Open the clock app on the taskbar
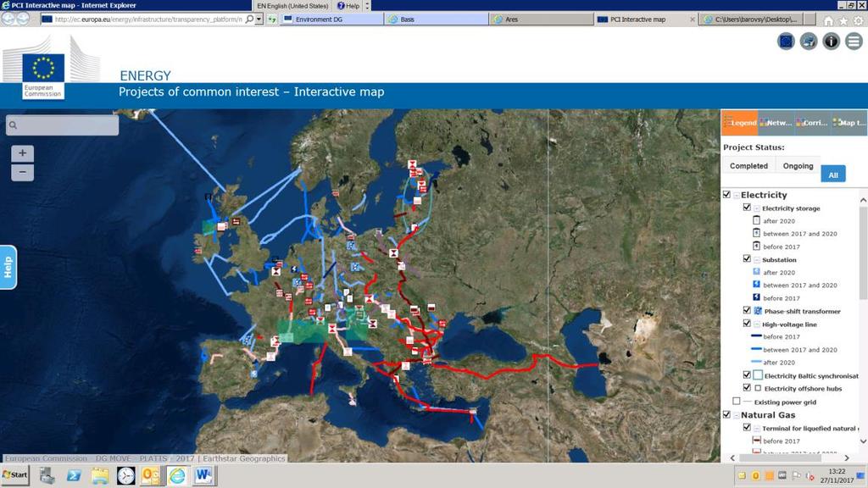The width and height of the screenshot is (868, 488). point(125,475)
